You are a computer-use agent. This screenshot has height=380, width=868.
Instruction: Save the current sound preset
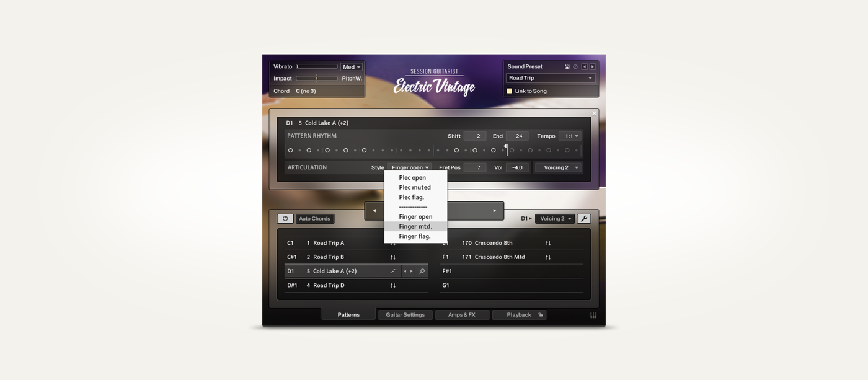click(x=567, y=67)
